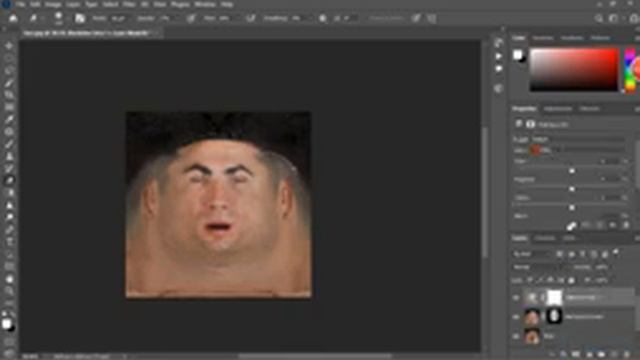Open the search icon at top right
This screenshot has width=640, height=360.
tap(599, 18)
